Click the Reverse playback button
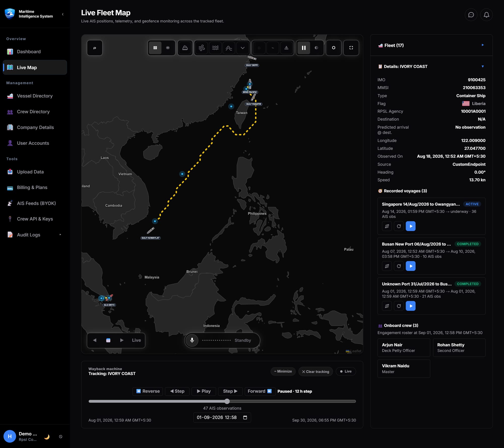 148,391
